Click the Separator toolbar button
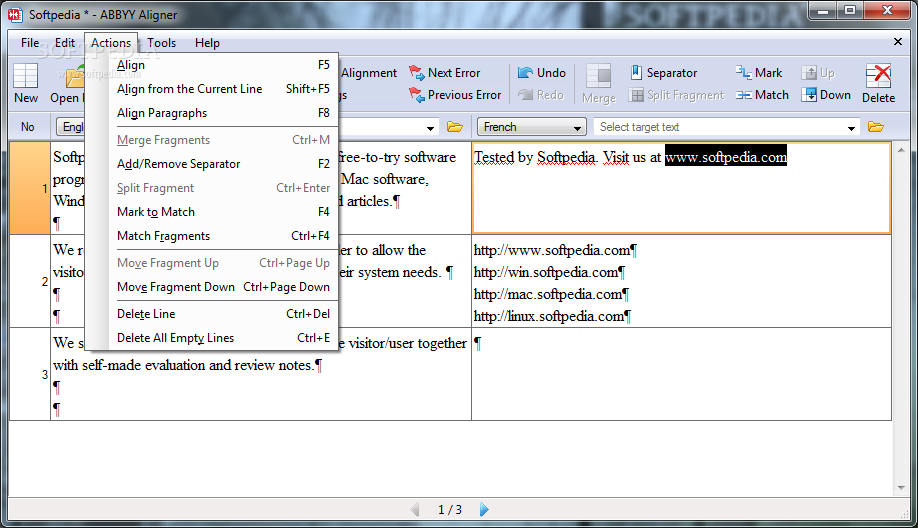This screenshot has height=528, width=918. coord(663,73)
